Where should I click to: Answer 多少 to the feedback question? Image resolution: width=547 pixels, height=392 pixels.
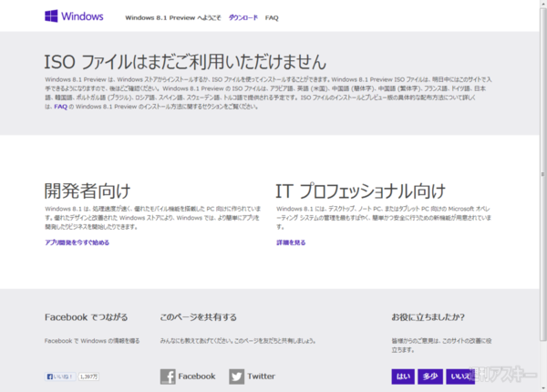(x=430, y=377)
